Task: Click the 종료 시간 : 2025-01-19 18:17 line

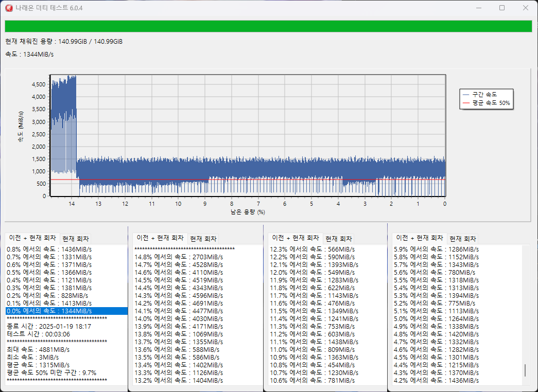Action: pos(49,327)
